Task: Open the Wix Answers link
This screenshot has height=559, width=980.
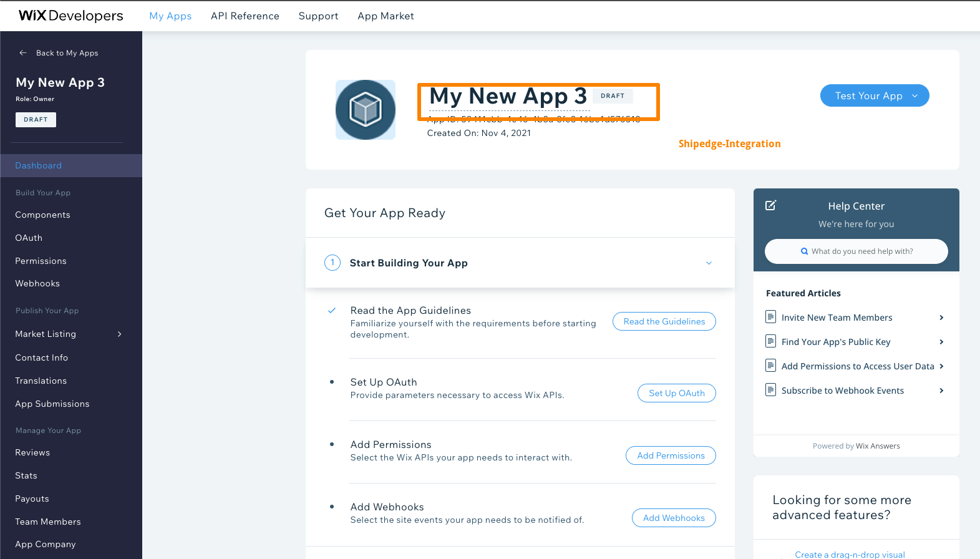Action: point(878,446)
